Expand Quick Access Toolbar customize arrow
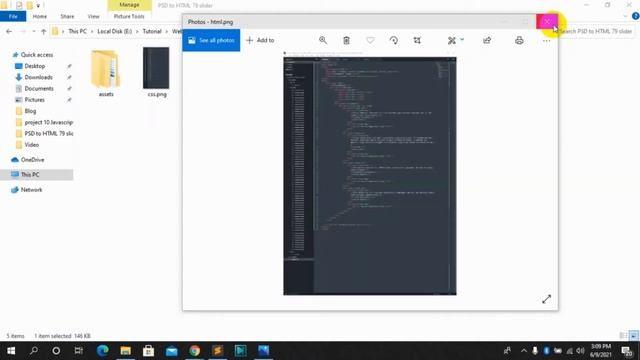640x360 pixels. (x=38, y=5)
